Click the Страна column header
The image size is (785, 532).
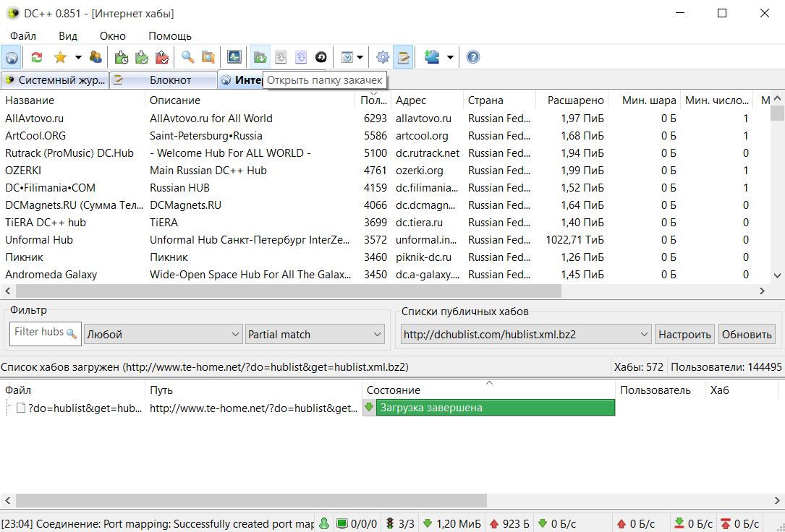click(x=500, y=100)
